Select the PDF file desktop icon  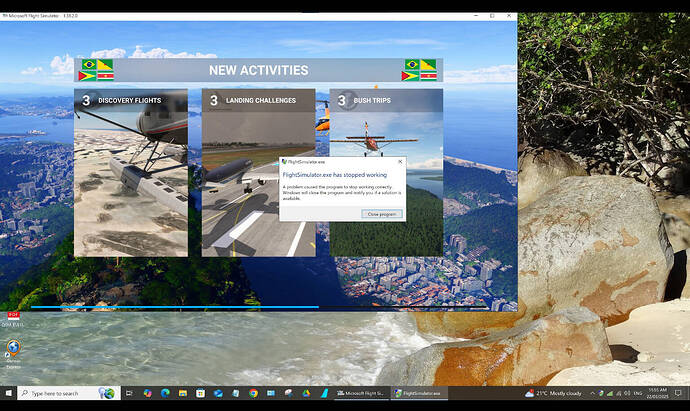(x=13, y=319)
